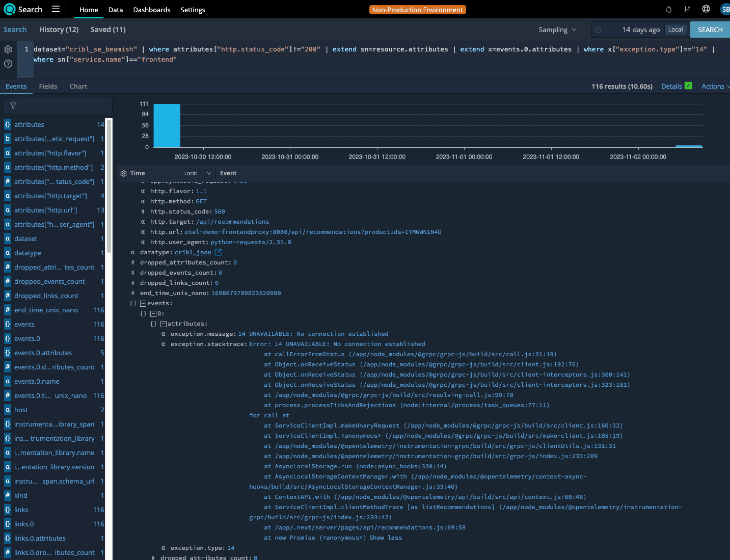Open the cribl_json external link icon
Image resolution: width=730 pixels, height=560 pixels.
218,252
